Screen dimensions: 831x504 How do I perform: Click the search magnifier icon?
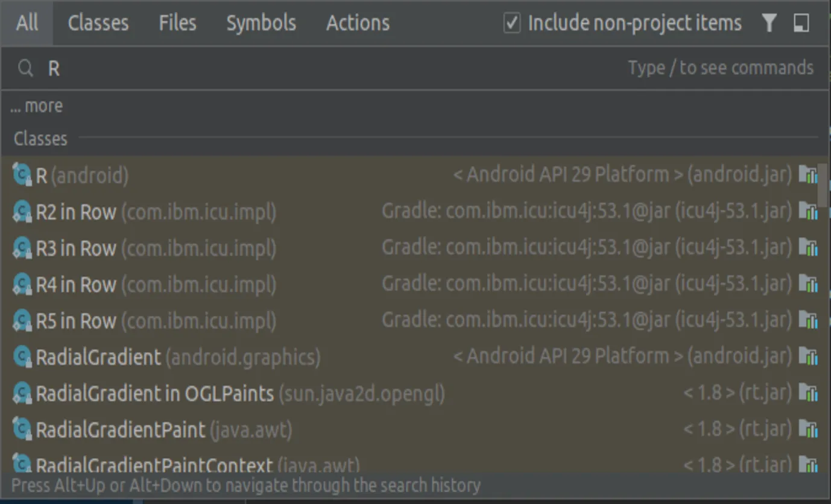tap(25, 69)
